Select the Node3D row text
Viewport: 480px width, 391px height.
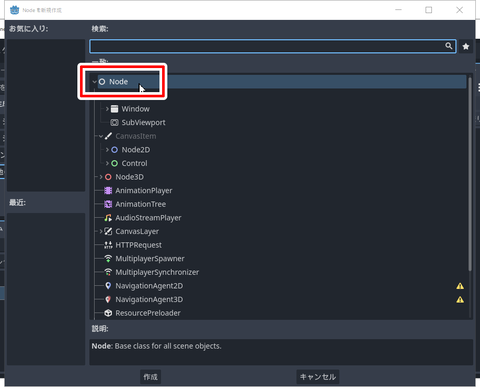click(x=129, y=177)
